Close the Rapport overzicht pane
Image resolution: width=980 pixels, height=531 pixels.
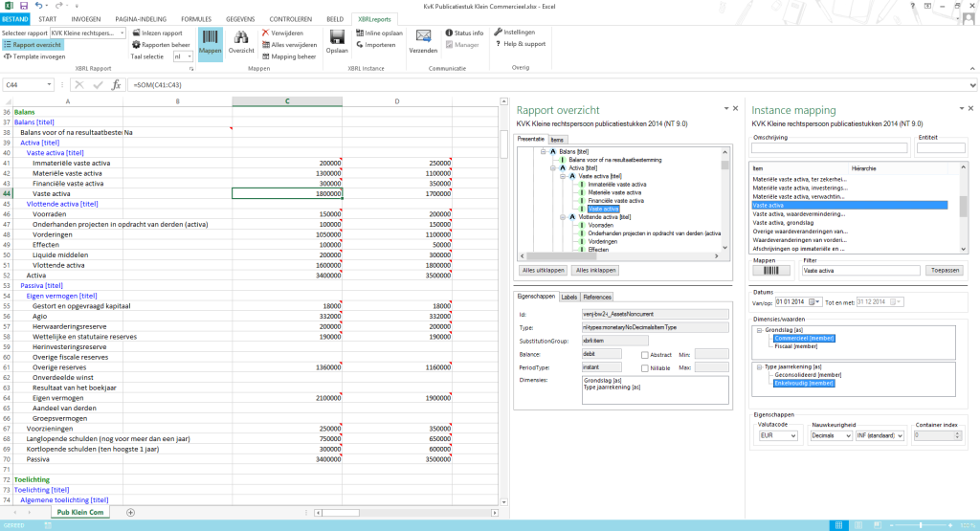click(x=736, y=109)
